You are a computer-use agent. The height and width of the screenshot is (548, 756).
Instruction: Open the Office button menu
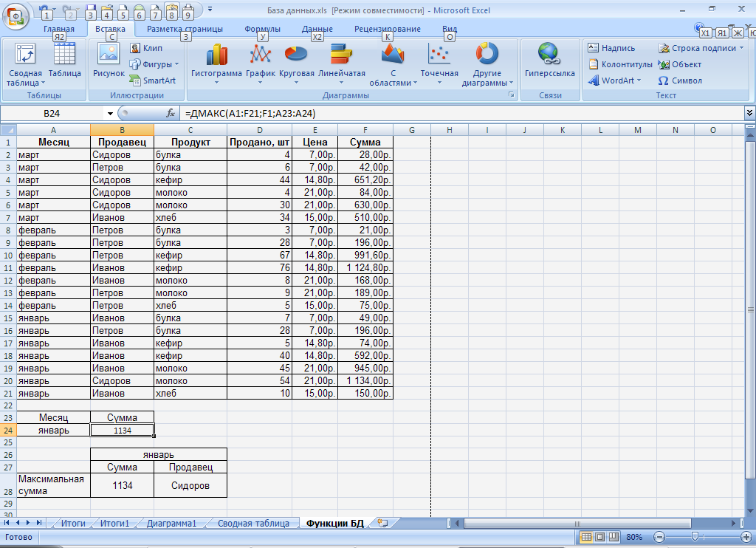16,16
